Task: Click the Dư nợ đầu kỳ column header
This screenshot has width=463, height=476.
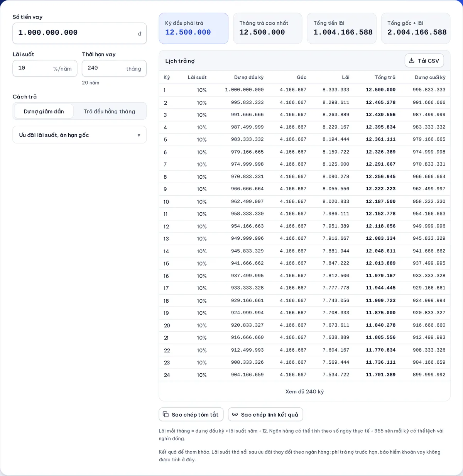Action: click(x=249, y=77)
